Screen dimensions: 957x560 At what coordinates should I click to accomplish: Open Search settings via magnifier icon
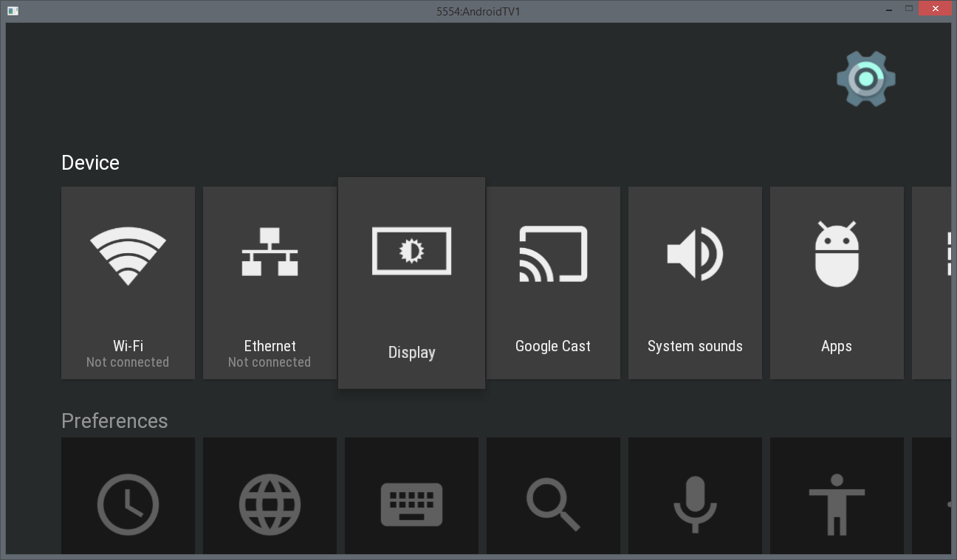point(553,505)
